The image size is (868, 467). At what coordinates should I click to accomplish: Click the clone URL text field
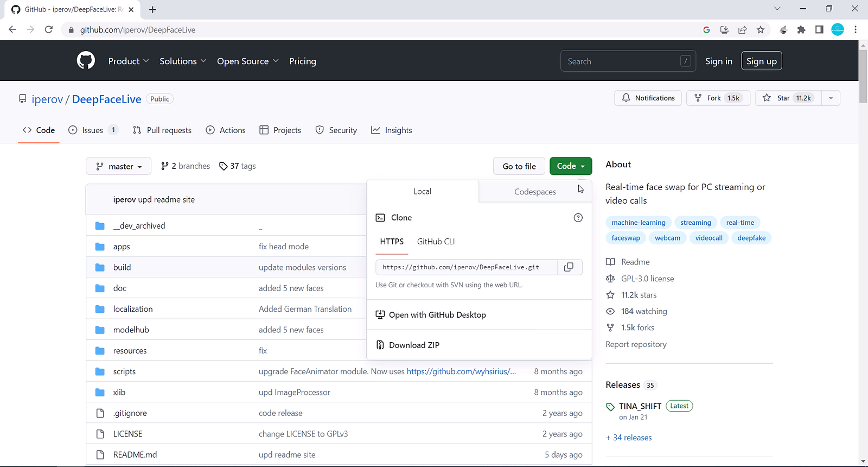pos(467,267)
